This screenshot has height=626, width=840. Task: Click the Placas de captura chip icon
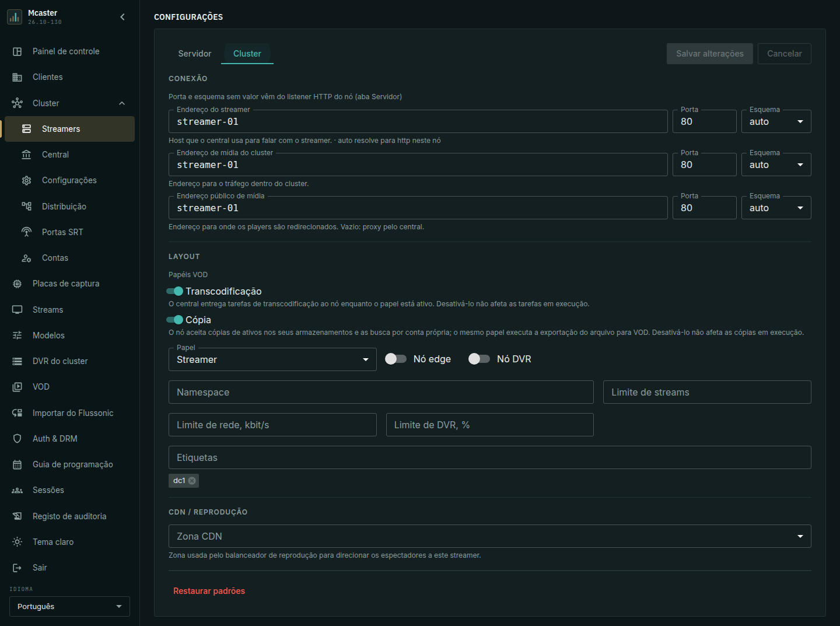17,284
